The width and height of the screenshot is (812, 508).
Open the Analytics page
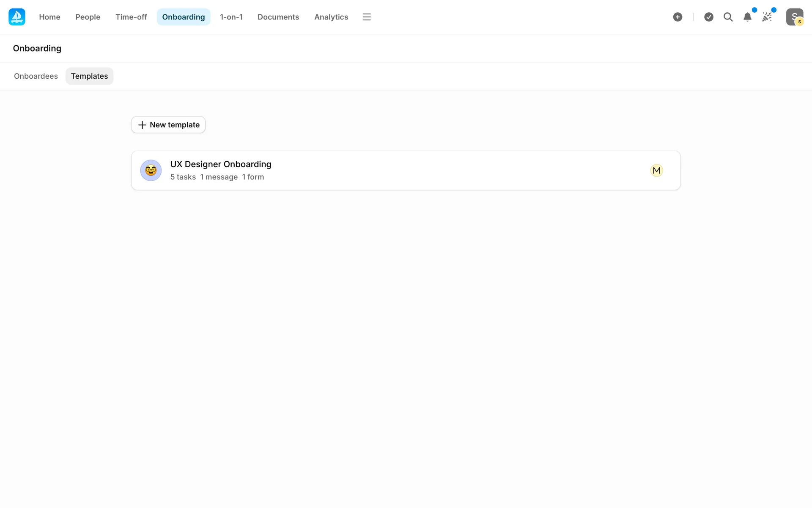tap(331, 17)
